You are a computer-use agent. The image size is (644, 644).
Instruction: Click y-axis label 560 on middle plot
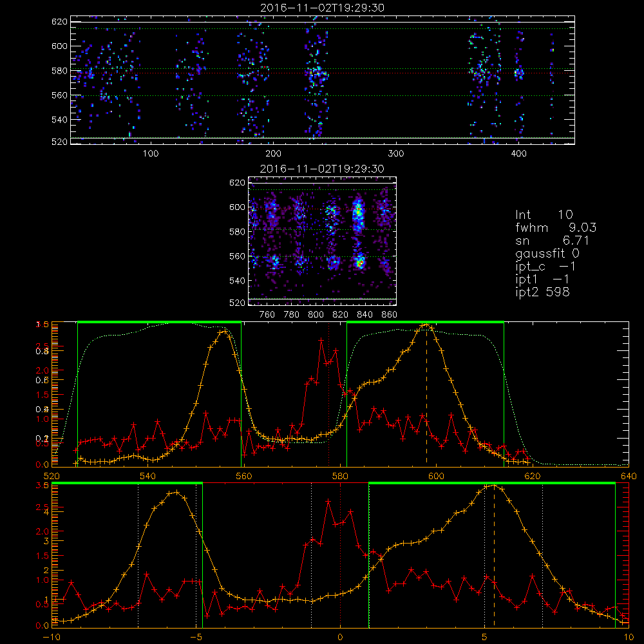click(x=237, y=256)
